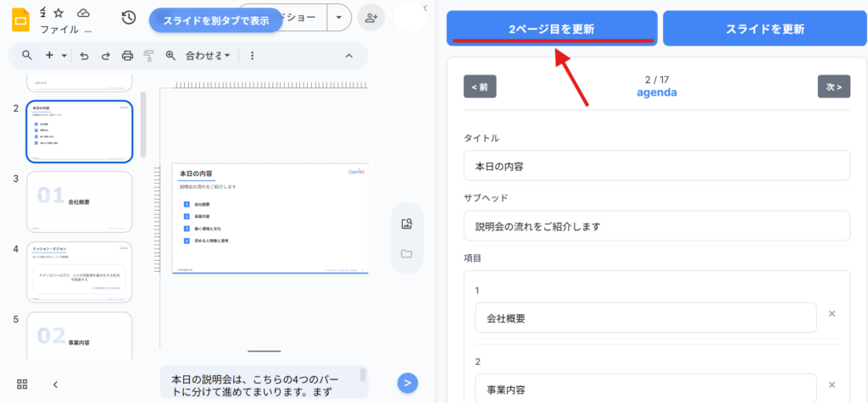Screen dimensions: 868x403
Task: Collapse the toolbar with the up chevron
Action: [348, 56]
